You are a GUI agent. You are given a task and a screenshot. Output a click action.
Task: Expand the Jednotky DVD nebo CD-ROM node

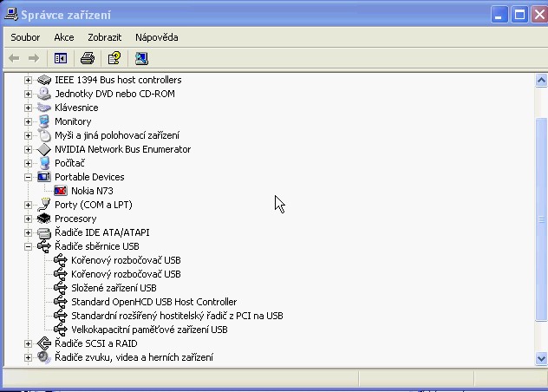(28, 94)
